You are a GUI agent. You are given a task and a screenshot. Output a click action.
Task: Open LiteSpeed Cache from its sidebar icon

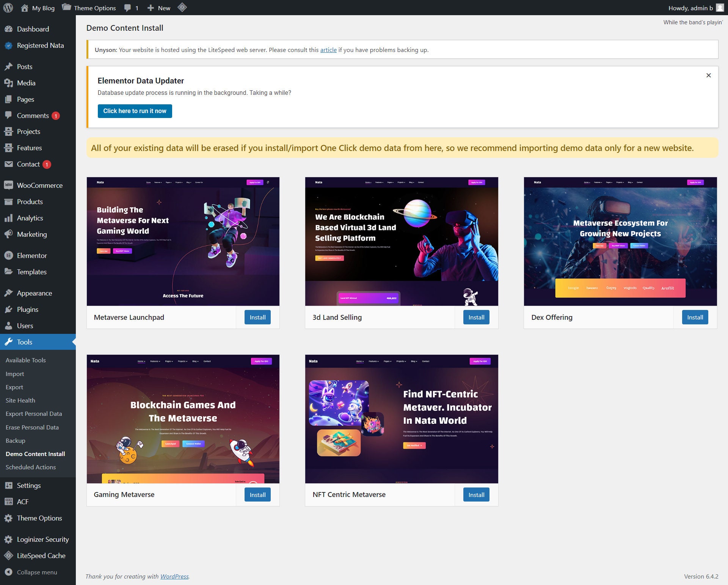(x=8, y=555)
